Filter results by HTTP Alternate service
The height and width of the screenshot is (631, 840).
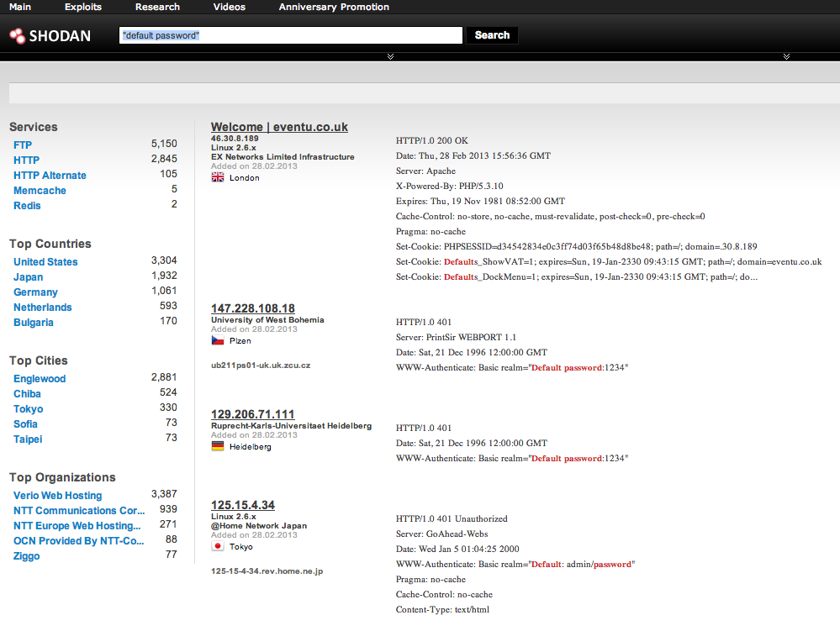[x=50, y=175]
